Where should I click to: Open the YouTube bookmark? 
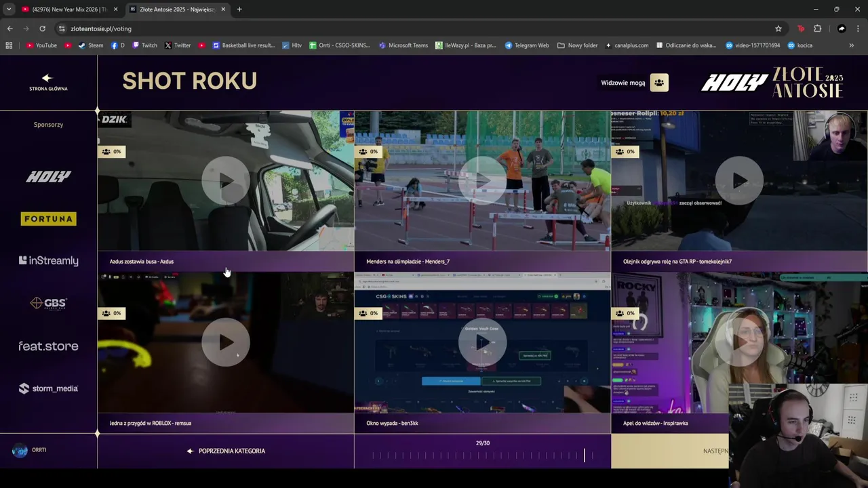pos(41,45)
